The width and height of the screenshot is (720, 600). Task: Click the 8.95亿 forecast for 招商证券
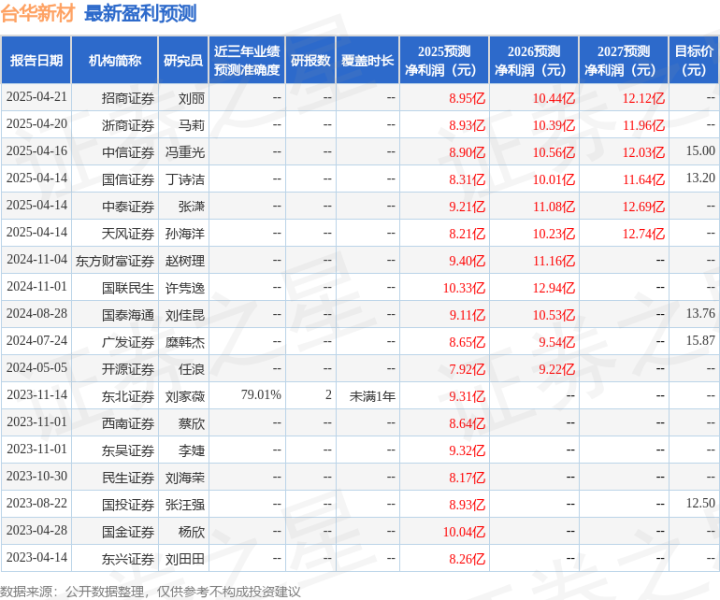pos(467,98)
